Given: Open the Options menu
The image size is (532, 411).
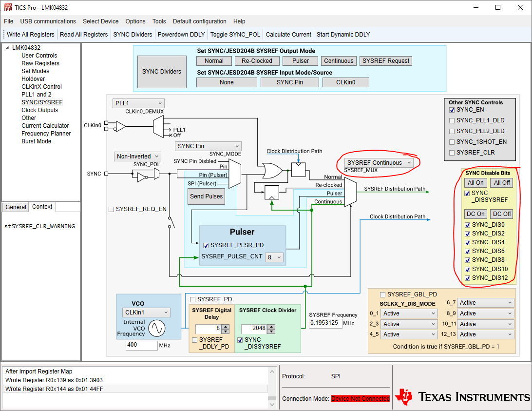Looking at the screenshot, I should click(x=135, y=21).
